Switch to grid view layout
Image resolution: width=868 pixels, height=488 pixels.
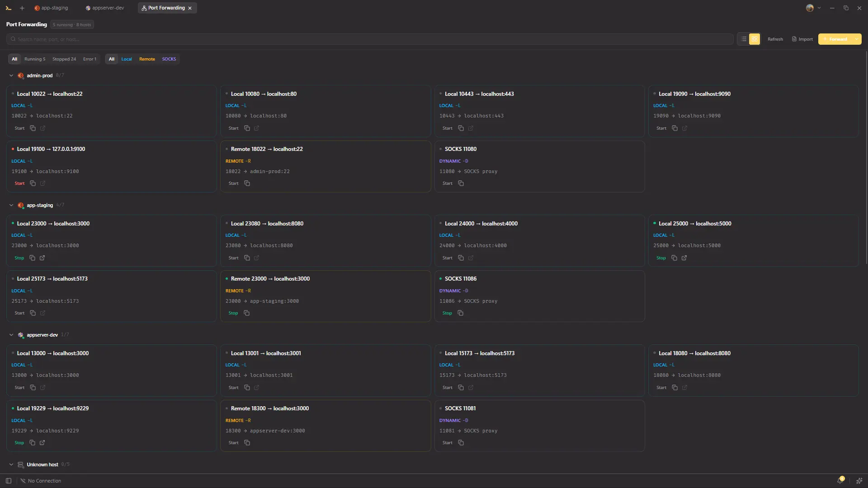click(x=755, y=39)
